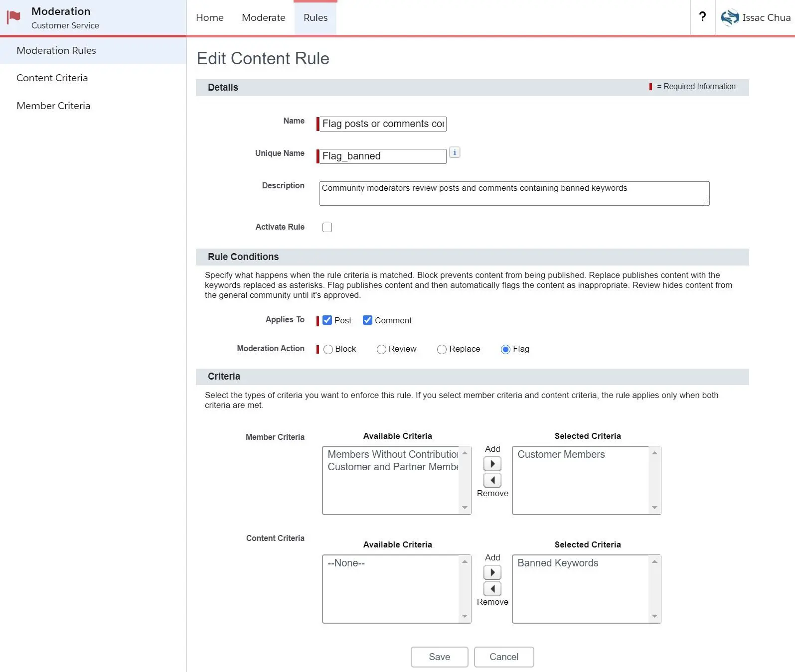Click Add arrow for Content Criteria
The image size is (795, 672).
click(x=492, y=572)
